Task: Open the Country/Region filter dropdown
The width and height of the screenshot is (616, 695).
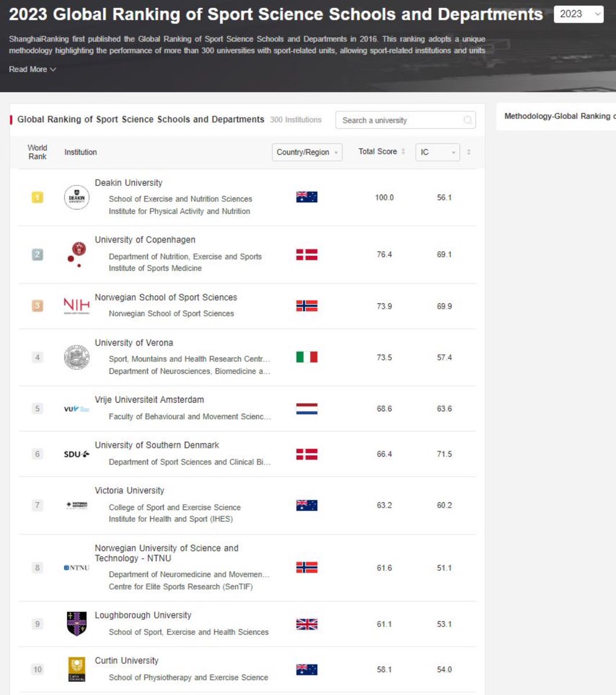Action: tap(307, 152)
